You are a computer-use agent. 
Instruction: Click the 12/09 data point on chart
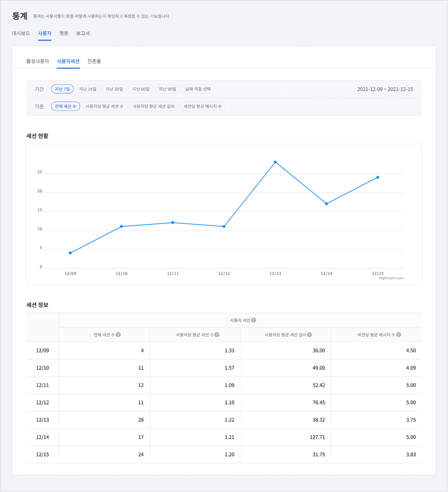[70, 253]
